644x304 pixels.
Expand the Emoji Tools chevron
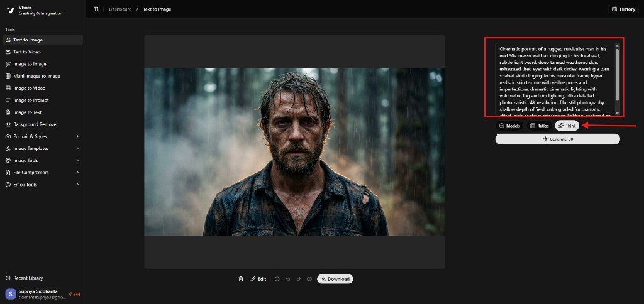[x=77, y=185]
